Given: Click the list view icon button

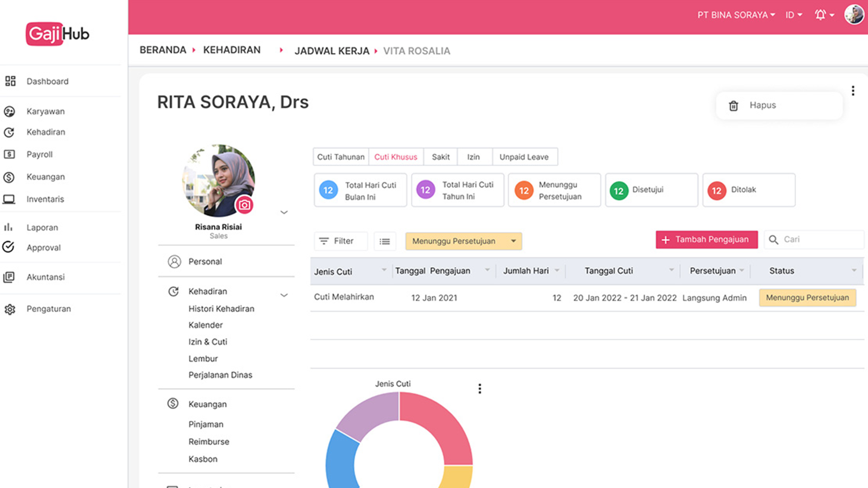Looking at the screenshot, I should [385, 241].
